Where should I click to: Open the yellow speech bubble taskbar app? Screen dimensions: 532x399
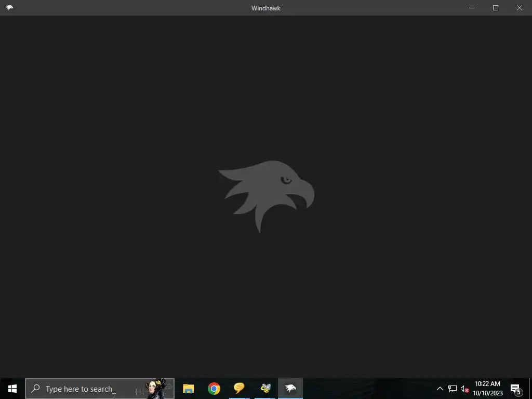click(x=239, y=389)
